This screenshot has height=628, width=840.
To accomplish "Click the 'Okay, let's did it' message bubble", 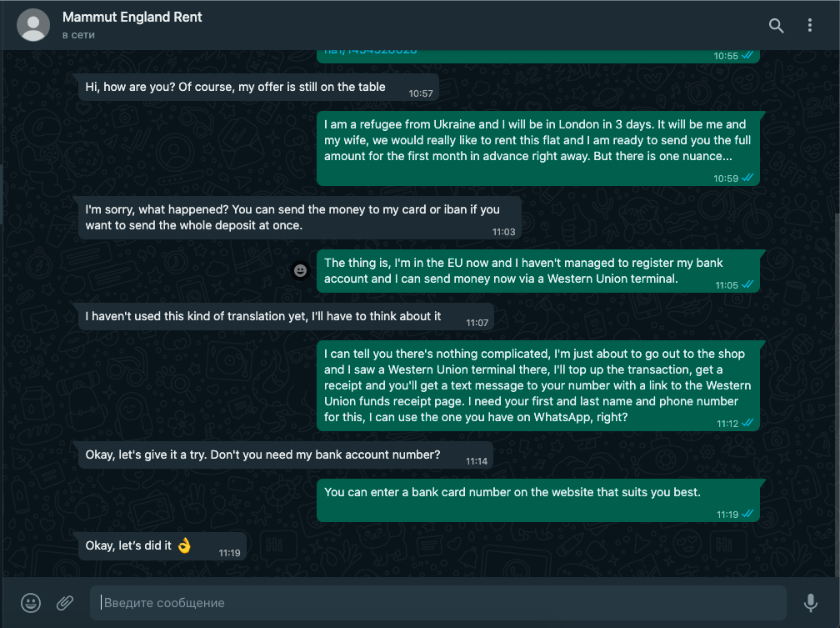I will tap(162, 546).
